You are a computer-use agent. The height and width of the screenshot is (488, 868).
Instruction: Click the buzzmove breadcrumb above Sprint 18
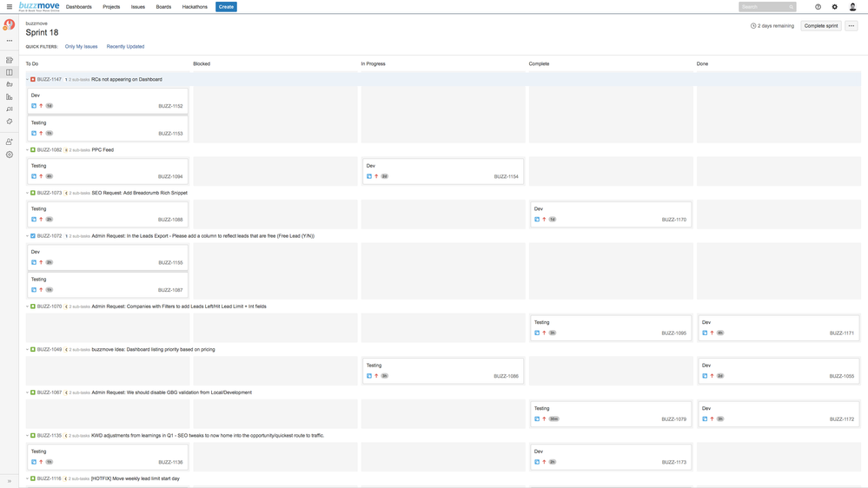(36, 23)
